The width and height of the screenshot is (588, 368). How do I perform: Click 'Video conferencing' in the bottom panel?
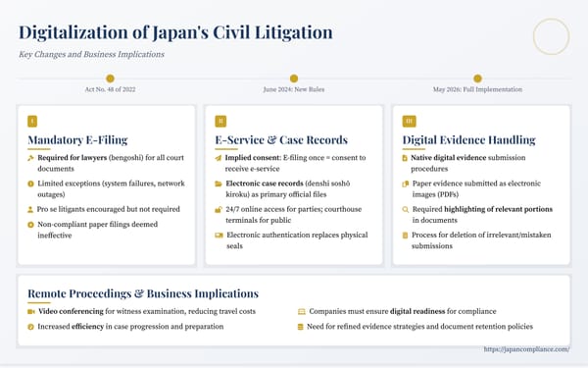coord(71,311)
